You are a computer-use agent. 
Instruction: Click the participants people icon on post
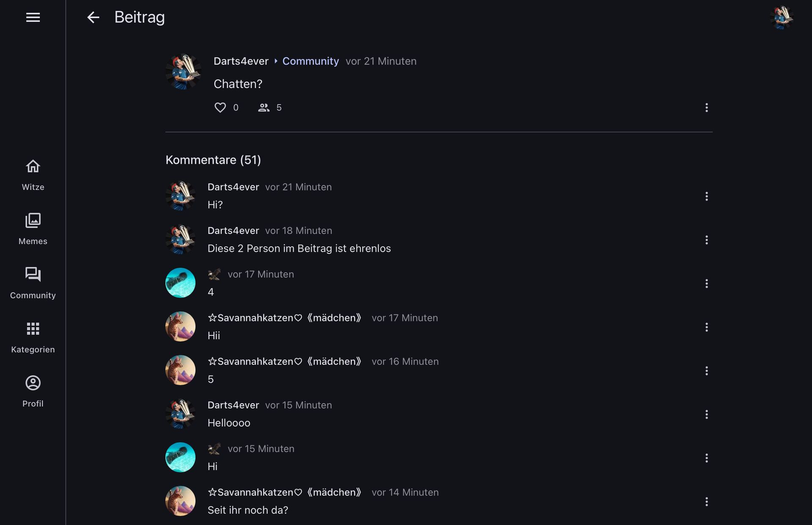coord(264,107)
